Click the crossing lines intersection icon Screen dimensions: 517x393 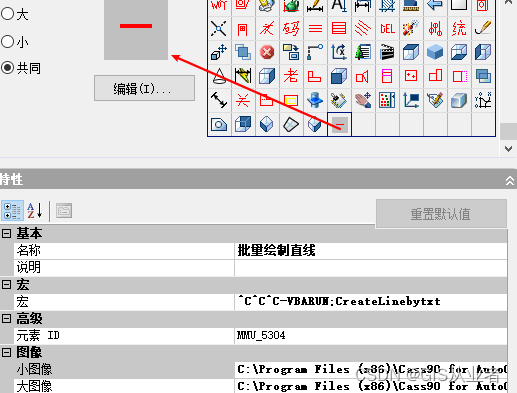click(x=219, y=29)
